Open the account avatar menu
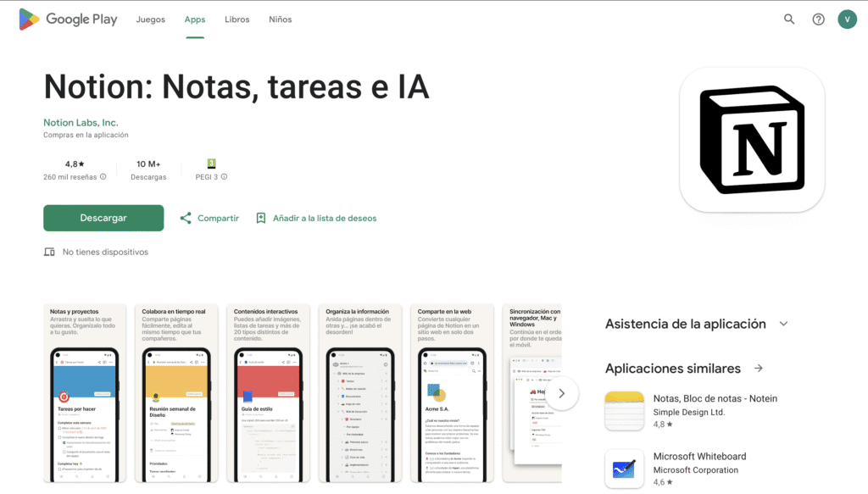 pos(847,19)
